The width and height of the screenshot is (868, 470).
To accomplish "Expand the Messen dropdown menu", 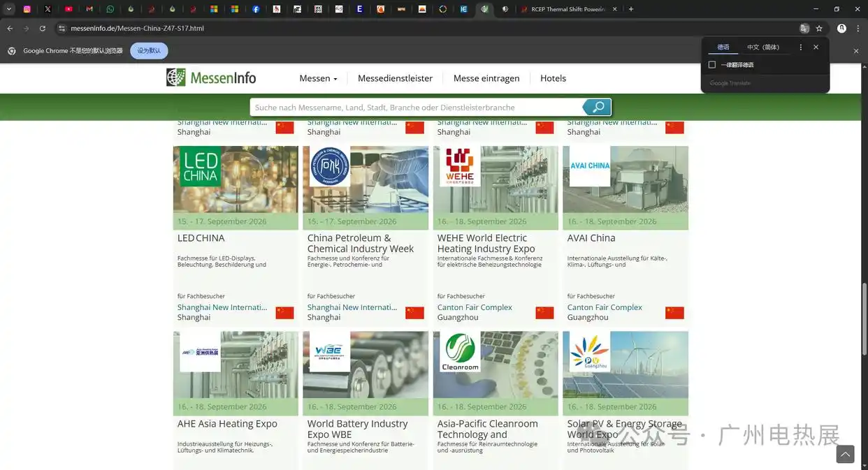I will pos(318,78).
